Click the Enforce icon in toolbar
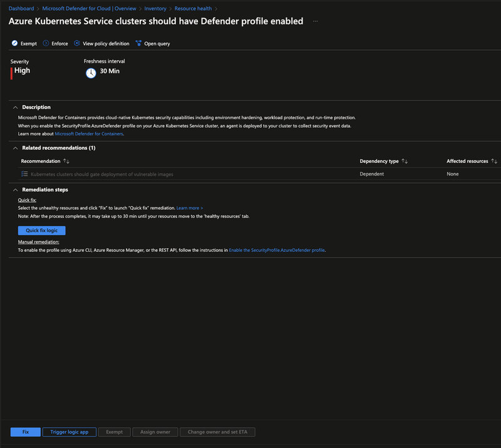 point(46,43)
